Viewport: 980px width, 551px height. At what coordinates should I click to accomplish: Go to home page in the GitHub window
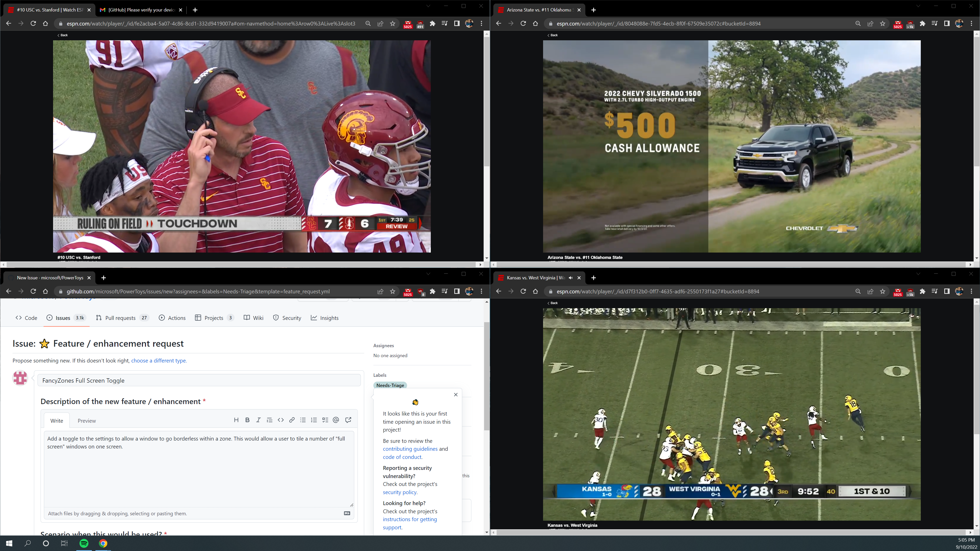(45, 291)
